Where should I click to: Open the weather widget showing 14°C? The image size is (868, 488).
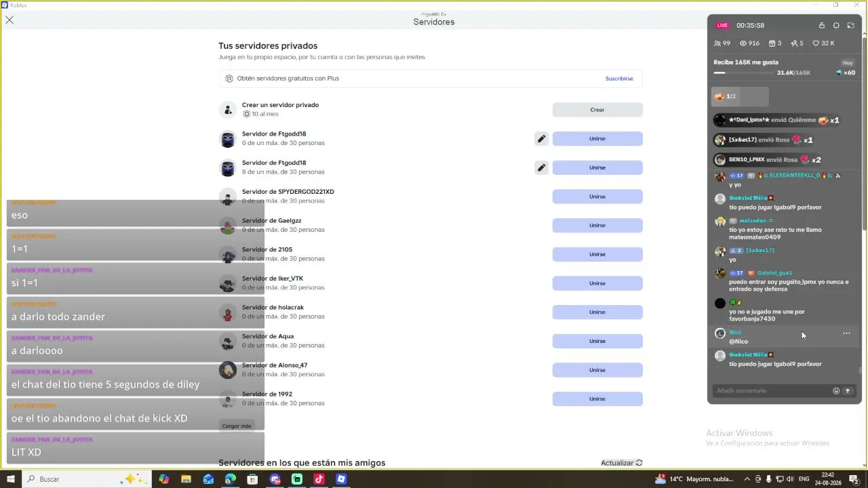pos(694,479)
